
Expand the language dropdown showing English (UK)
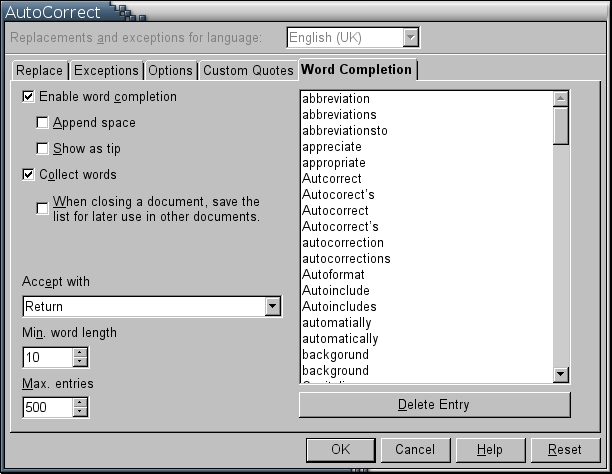click(410, 38)
